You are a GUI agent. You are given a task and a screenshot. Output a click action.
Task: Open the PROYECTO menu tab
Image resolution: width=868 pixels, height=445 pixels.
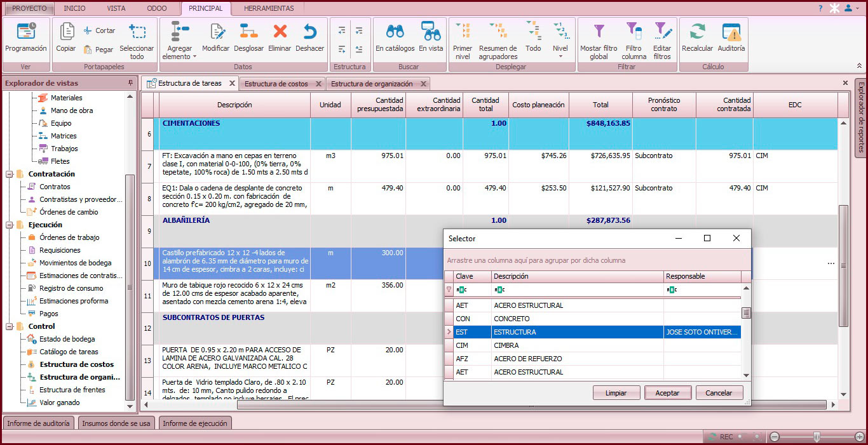(x=30, y=8)
